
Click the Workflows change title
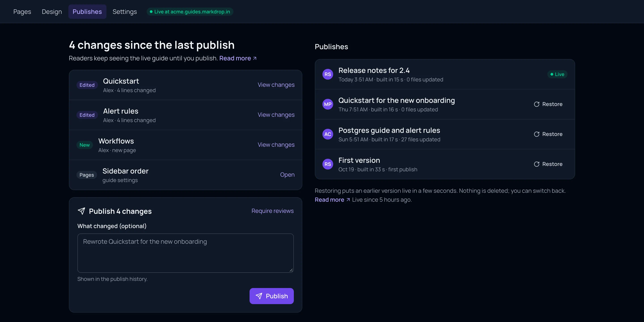tap(116, 141)
